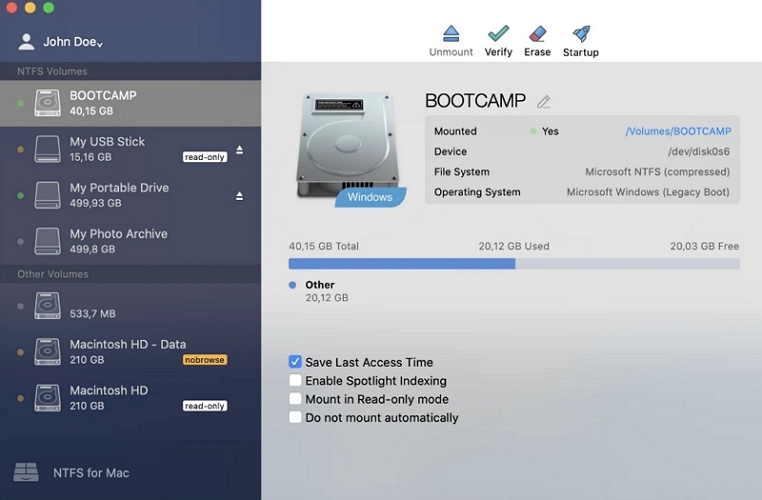Viewport: 762px width, 500px height.
Task: Uncheck Save Last Access Time
Action: coord(295,362)
